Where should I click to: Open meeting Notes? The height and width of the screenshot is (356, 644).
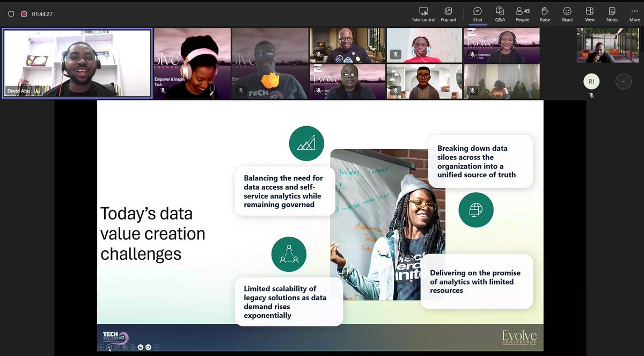coord(612,14)
